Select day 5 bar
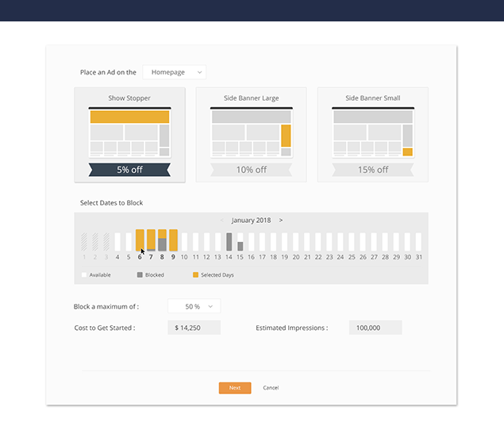The width and height of the screenshot is (504, 422). 129,242
